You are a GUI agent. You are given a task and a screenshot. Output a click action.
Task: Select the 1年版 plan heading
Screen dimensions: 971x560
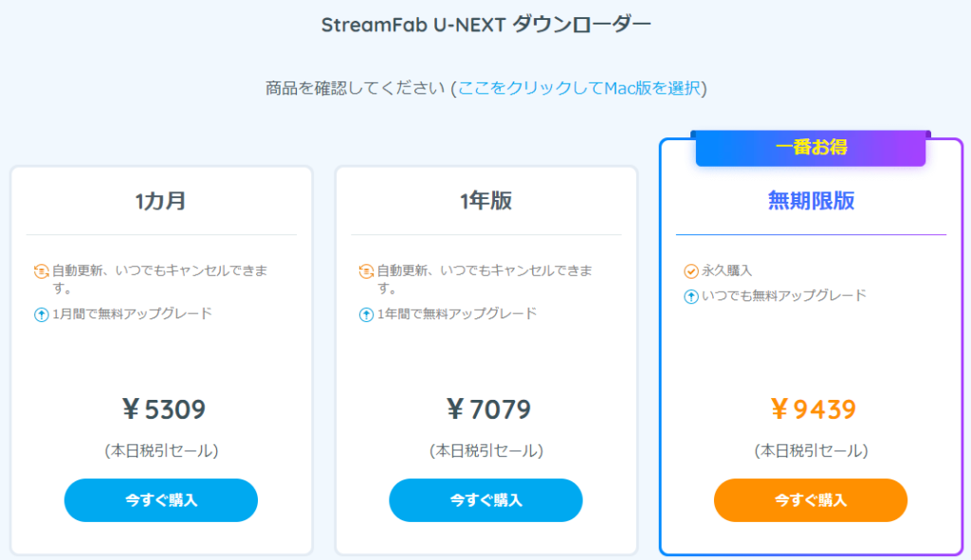point(486,201)
